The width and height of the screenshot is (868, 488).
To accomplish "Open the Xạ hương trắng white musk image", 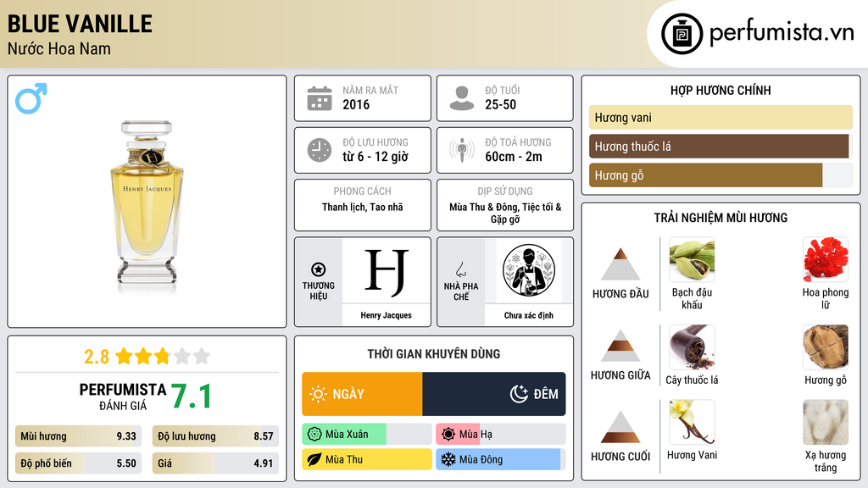I will [x=826, y=422].
